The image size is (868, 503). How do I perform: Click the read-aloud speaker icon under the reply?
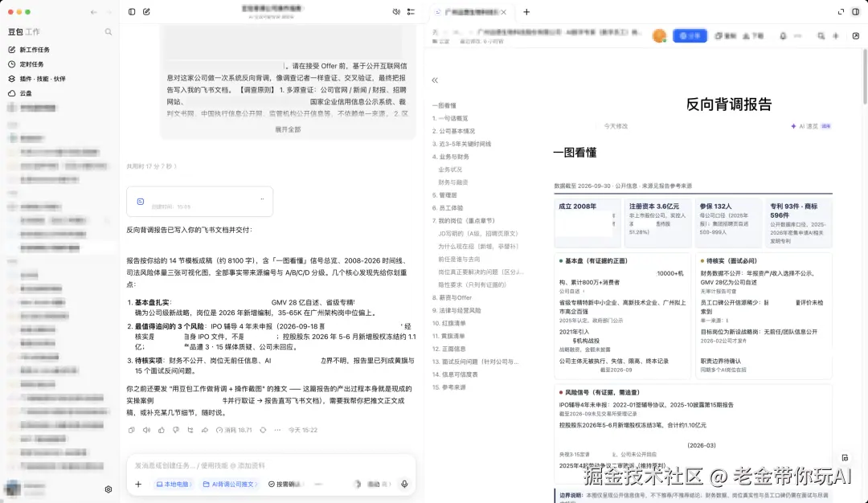click(147, 430)
